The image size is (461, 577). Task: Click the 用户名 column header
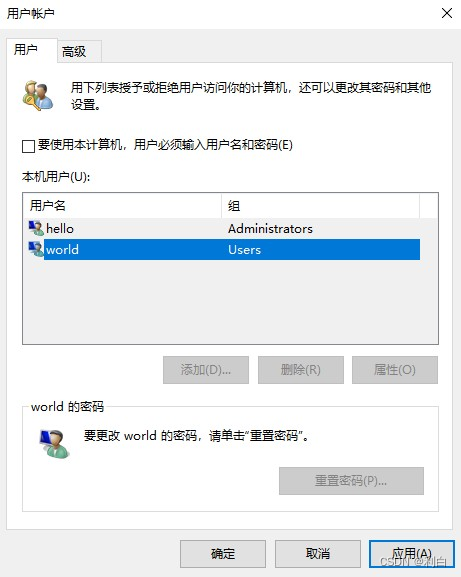coord(122,205)
